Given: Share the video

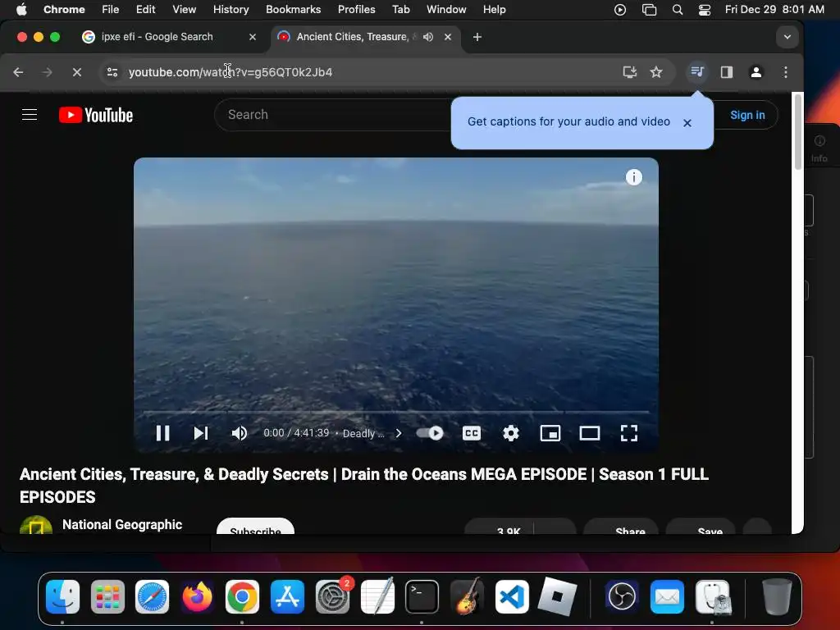Looking at the screenshot, I should click(x=622, y=527).
